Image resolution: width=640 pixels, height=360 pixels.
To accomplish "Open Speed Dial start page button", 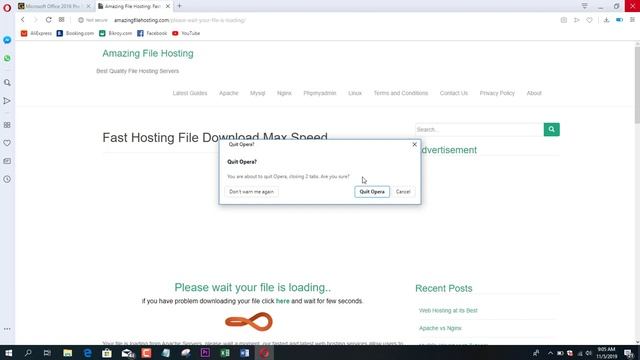I will coord(62,20).
